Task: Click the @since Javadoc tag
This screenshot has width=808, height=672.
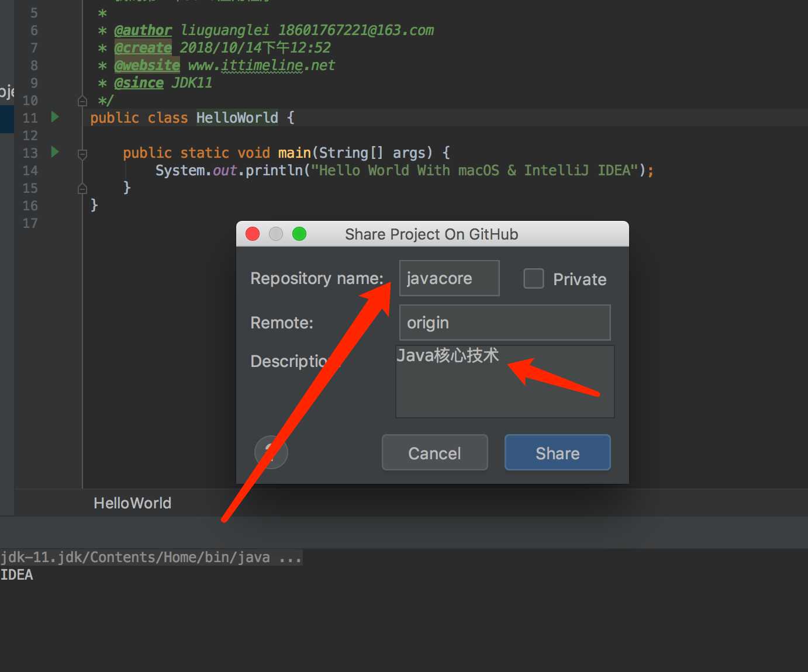Action: [139, 83]
